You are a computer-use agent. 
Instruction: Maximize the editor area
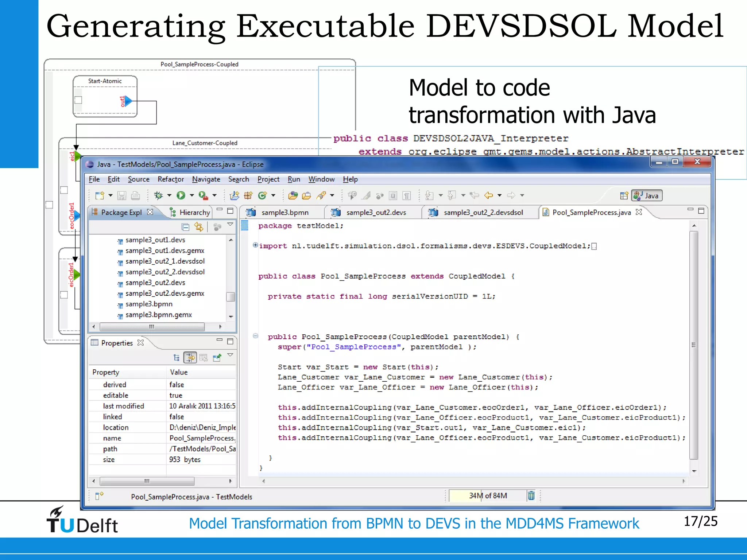point(701,211)
